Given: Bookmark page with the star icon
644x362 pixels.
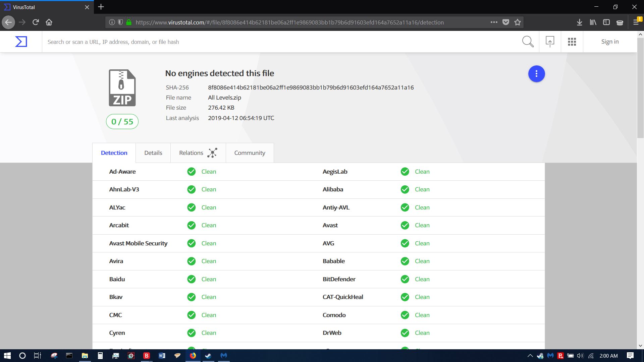Looking at the screenshot, I should pyautogui.click(x=518, y=22).
